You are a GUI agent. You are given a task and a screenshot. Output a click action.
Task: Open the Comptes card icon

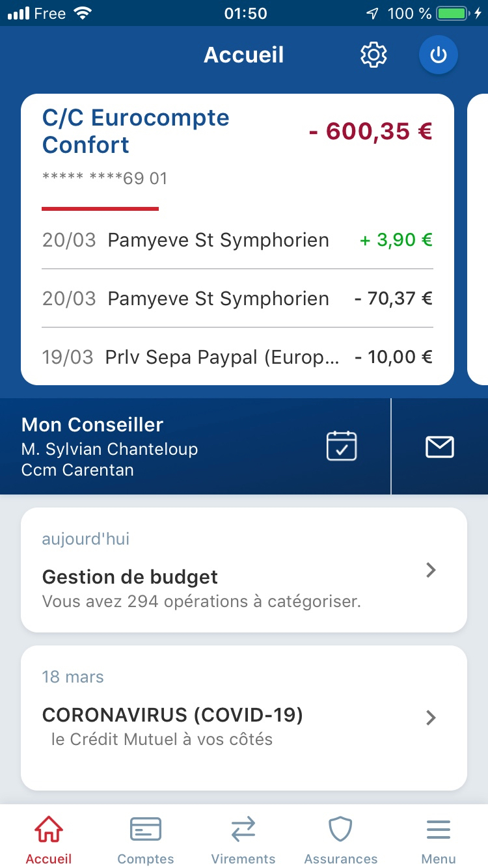pos(146,830)
